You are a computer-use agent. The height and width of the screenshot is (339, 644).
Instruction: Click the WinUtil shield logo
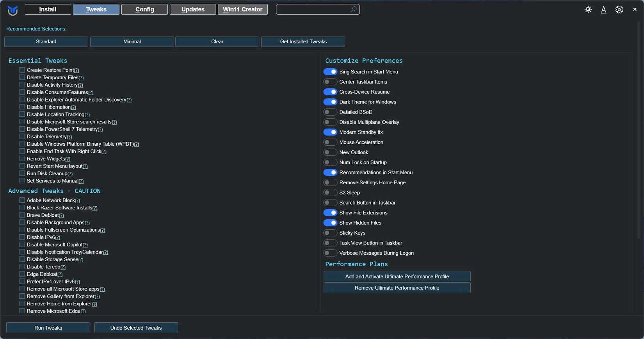click(13, 10)
